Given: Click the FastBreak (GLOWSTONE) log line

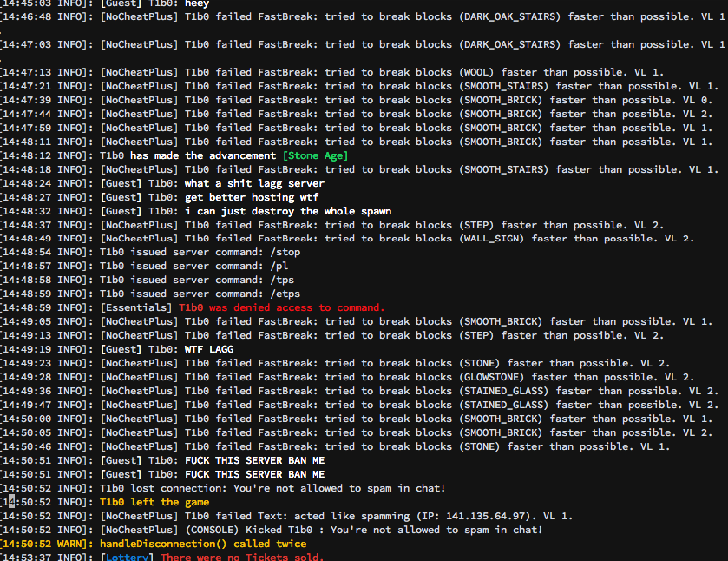Looking at the screenshot, I should click(x=347, y=378).
